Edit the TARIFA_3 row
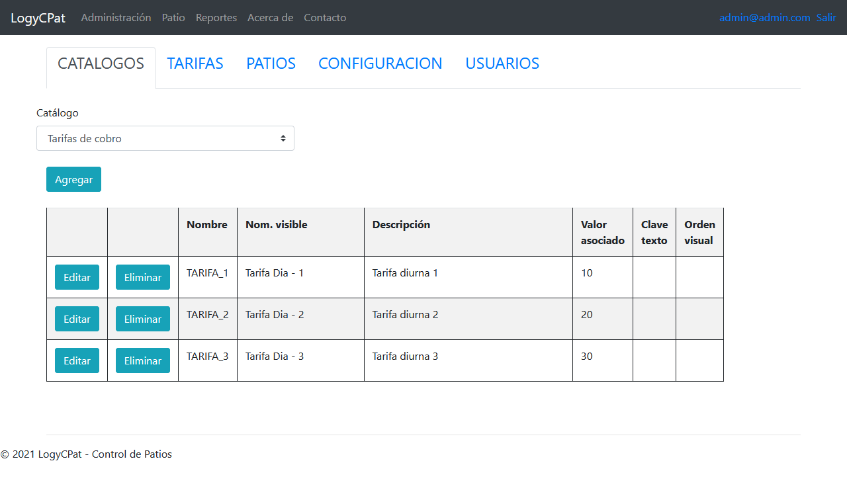 tap(77, 360)
